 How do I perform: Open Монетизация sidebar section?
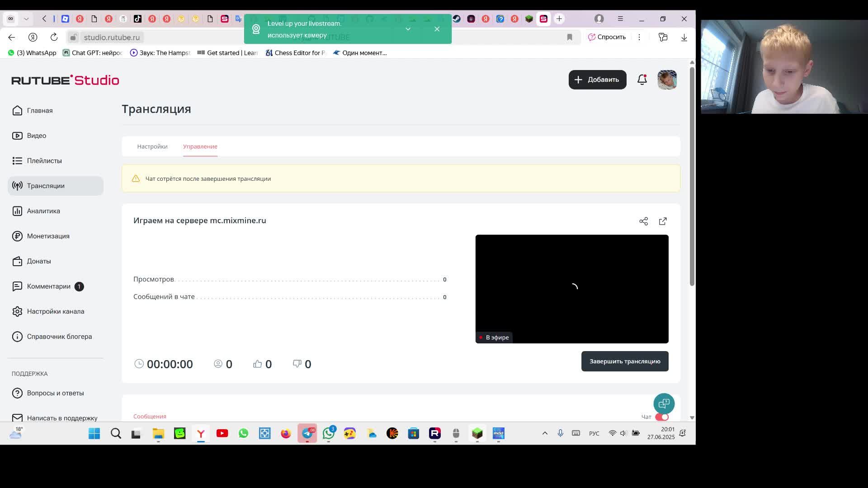48,236
